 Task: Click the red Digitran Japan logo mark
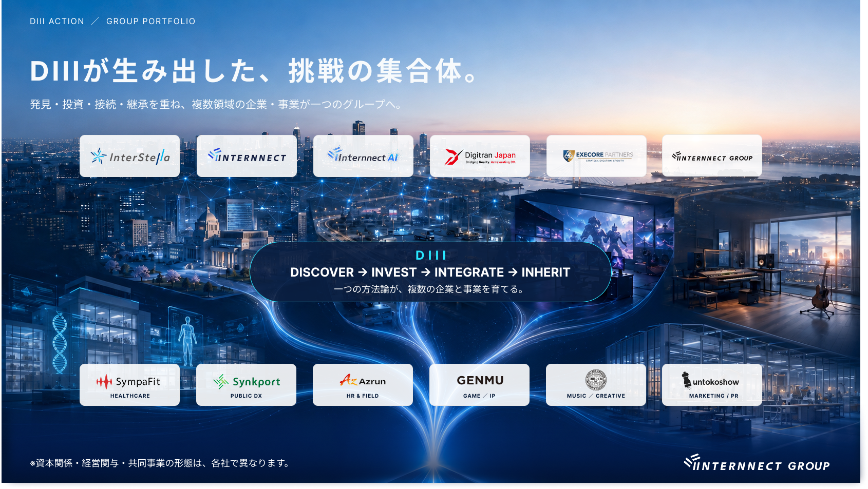tap(453, 157)
